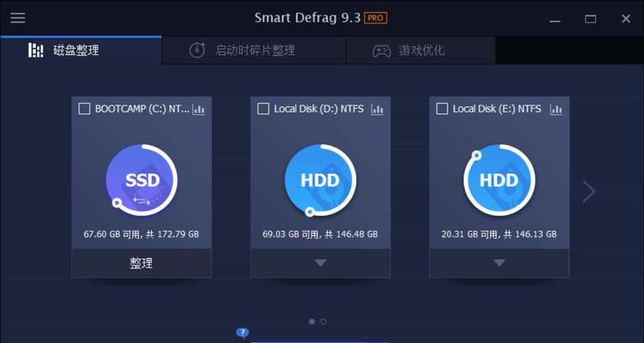The image size is (644, 343).
Task: Click the disk blocks icon in 磁盘整理 tab
Action: click(36, 50)
